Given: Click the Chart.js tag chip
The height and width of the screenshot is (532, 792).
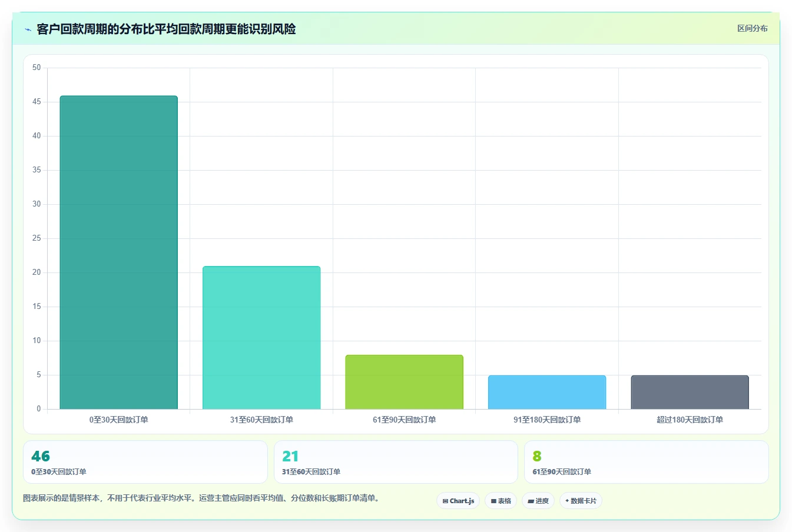Looking at the screenshot, I should (458, 501).
